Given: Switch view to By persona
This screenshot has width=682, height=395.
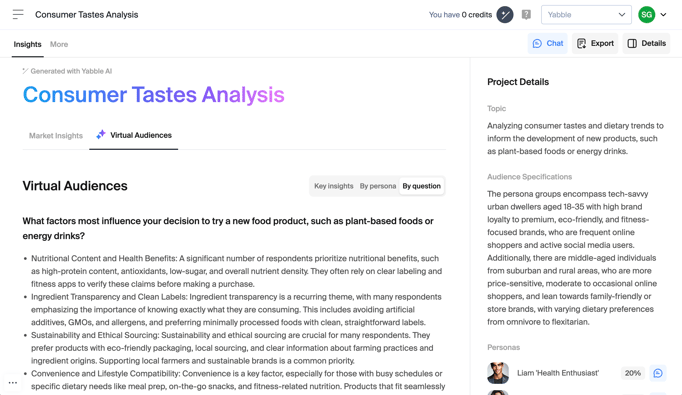Looking at the screenshot, I should (x=378, y=186).
